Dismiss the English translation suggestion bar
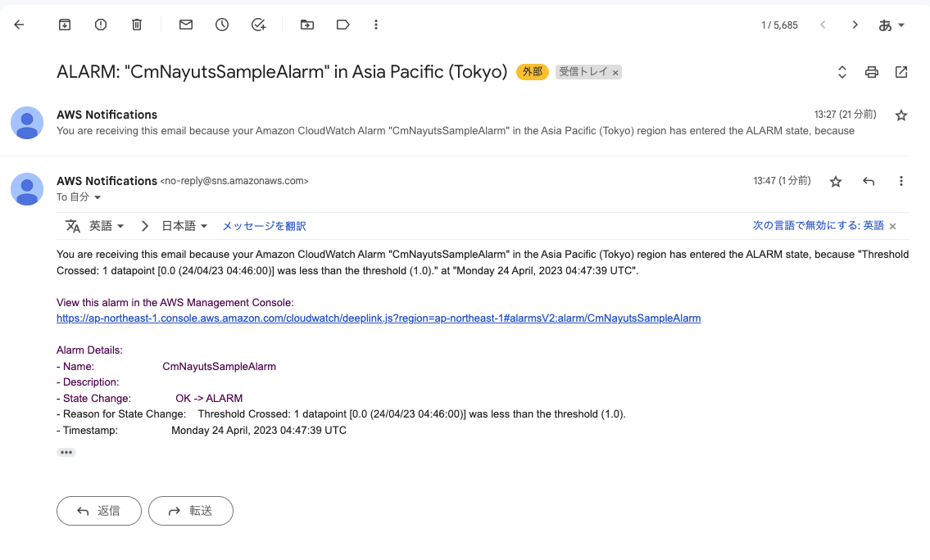This screenshot has height=560, width=930. coord(891,226)
